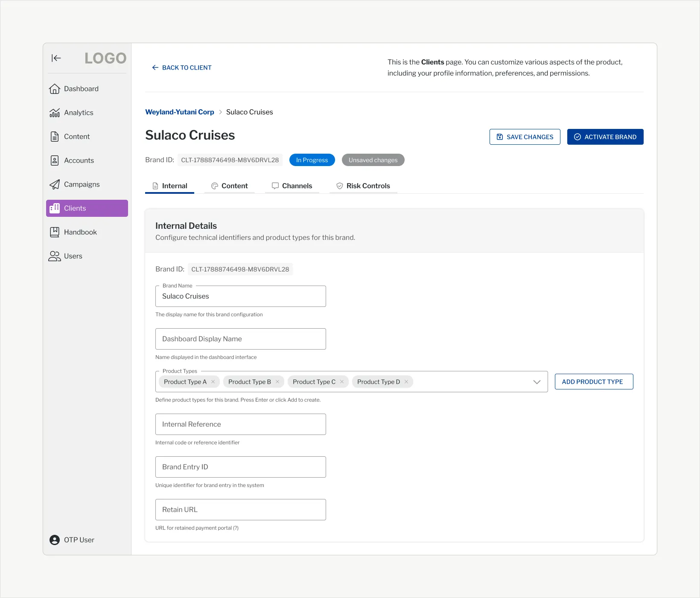Remove Product Type A chip
700x598 pixels.
tap(213, 382)
